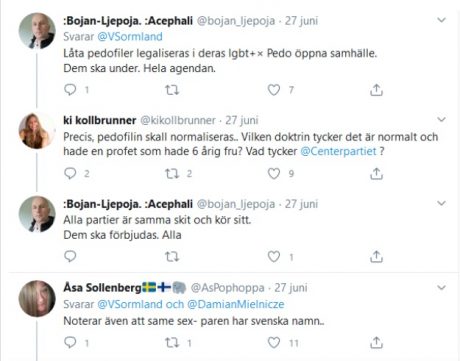
Task: Follow the @DamianMielnicze mention link
Action: 236,304
